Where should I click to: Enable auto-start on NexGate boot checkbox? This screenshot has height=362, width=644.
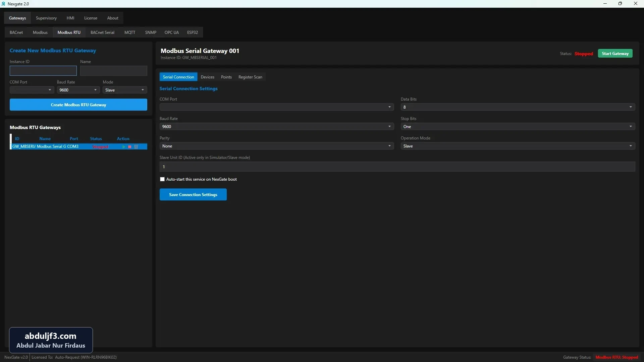162,179
